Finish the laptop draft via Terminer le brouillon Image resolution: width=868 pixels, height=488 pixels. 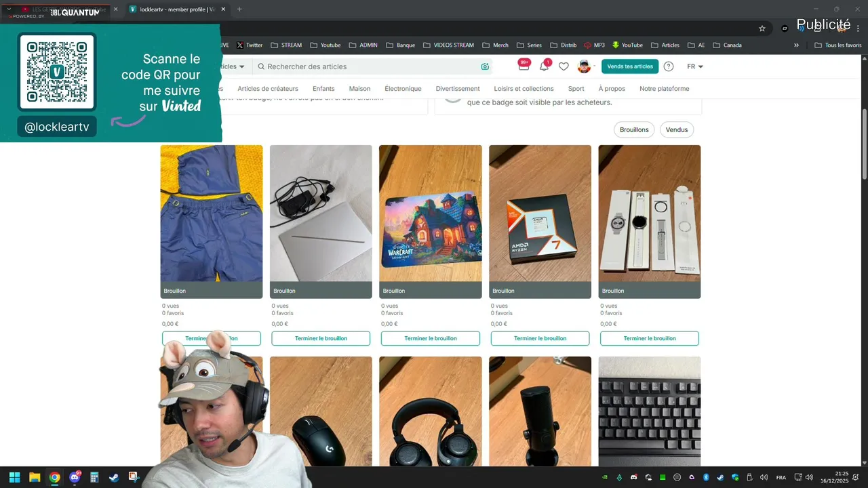tap(321, 338)
